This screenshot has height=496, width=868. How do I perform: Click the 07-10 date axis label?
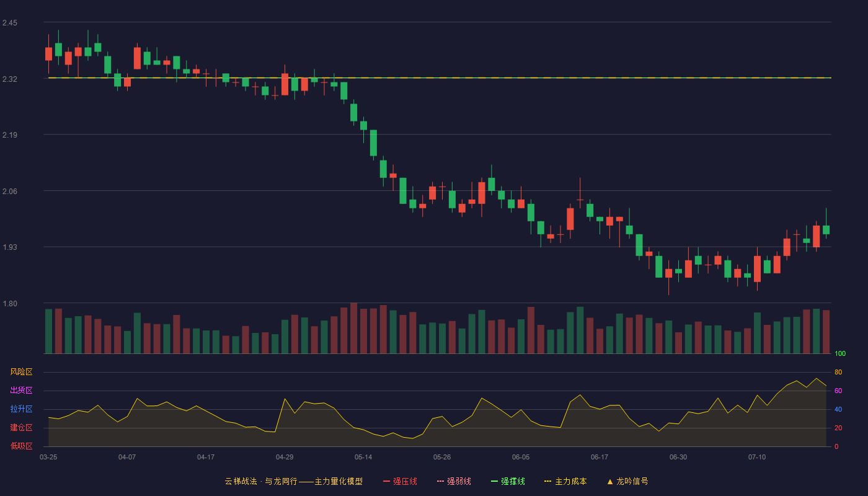point(757,457)
